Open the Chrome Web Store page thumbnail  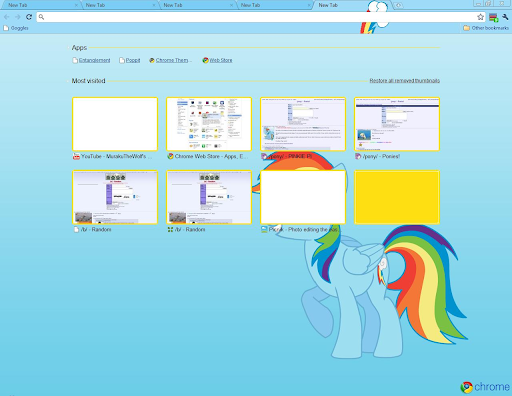tap(209, 124)
